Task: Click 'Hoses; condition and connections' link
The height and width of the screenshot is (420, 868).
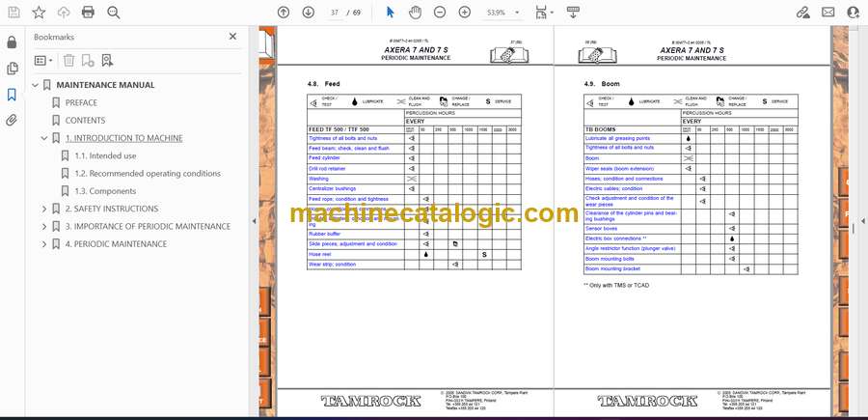Action: (624, 179)
